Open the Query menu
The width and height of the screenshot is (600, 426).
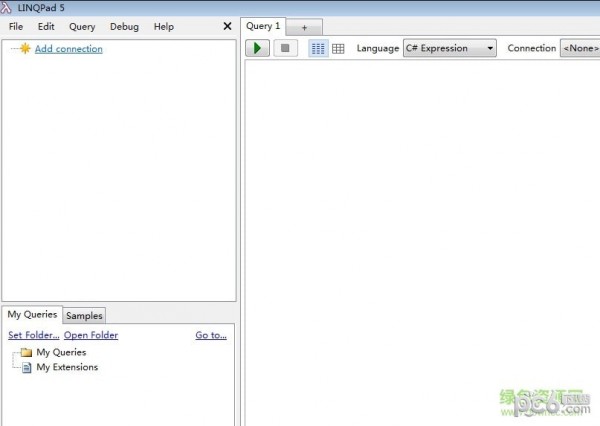click(x=82, y=27)
